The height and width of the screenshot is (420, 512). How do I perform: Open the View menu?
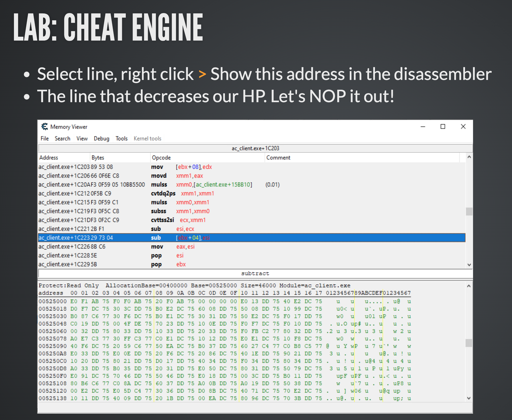pyautogui.click(x=82, y=139)
